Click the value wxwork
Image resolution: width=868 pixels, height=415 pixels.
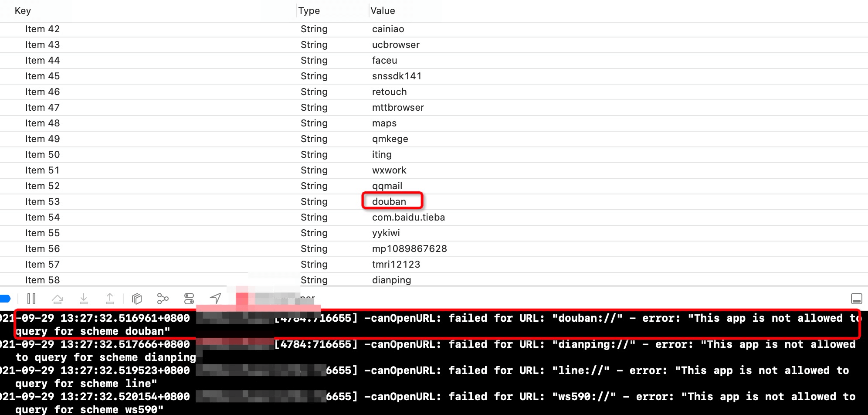pos(389,170)
